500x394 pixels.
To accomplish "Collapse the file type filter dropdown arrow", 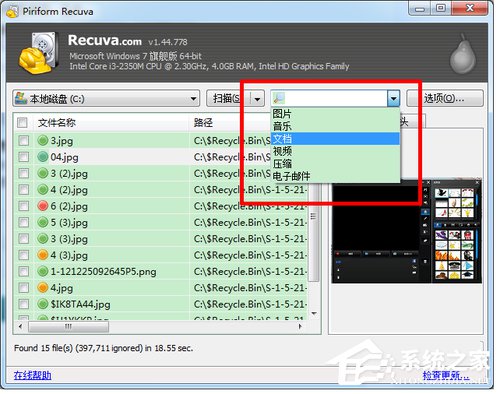I will [393, 98].
